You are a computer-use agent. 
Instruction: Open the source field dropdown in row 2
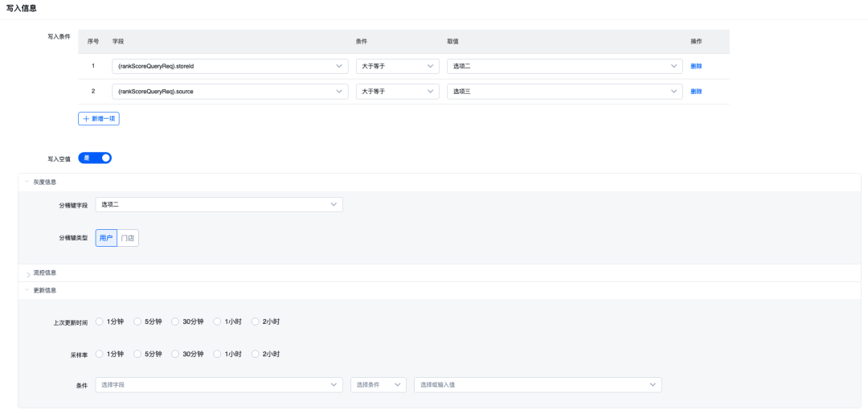[x=230, y=92]
